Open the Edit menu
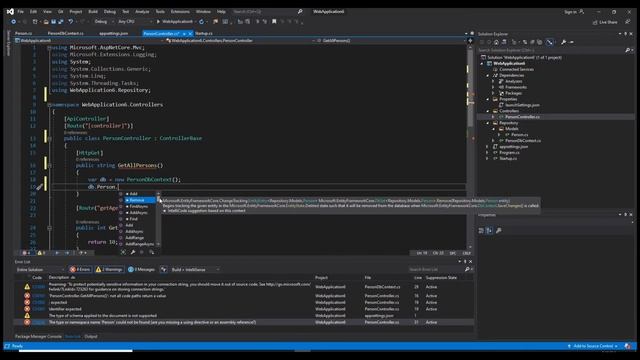This screenshot has height=360, width=640. [33, 12]
